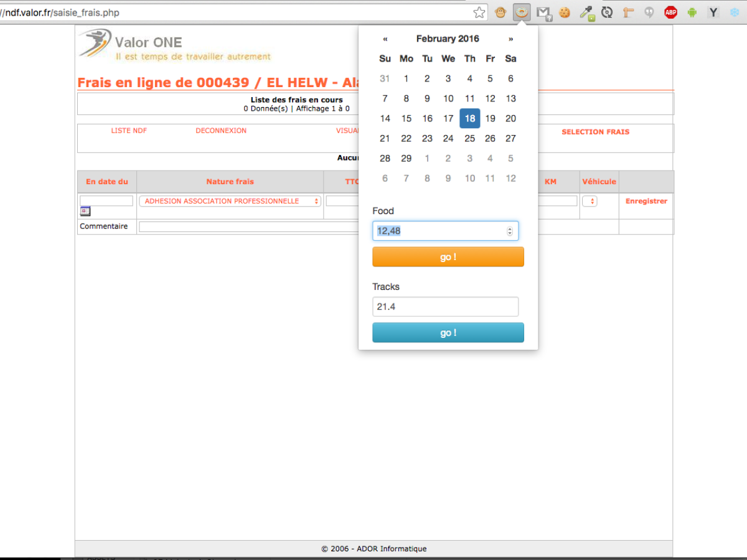Bookmark the page with the star icon
This screenshot has height=560, width=747.
pyautogui.click(x=479, y=12)
